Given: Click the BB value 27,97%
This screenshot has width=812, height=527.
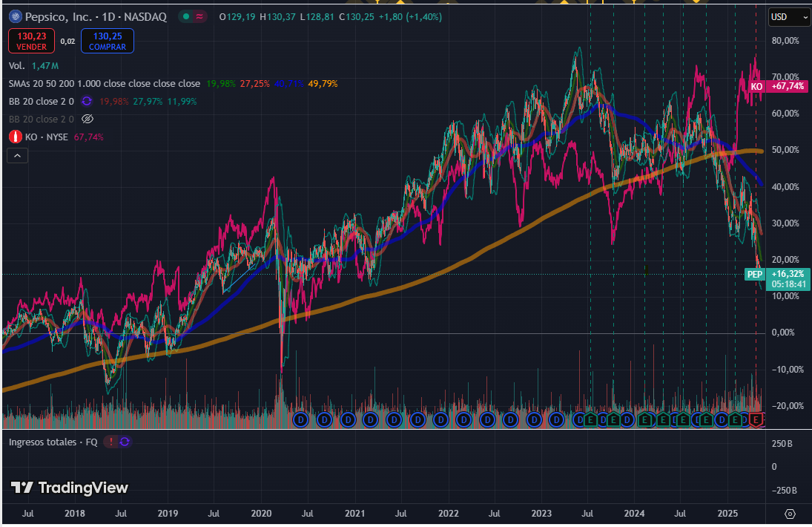Looking at the screenshot, I should (x=148, y=101).
